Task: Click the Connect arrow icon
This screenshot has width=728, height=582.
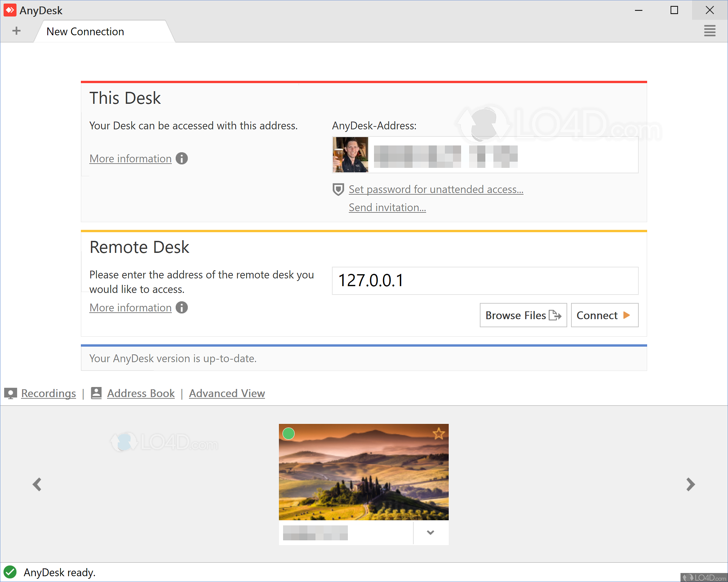Action: pos(626,314)
